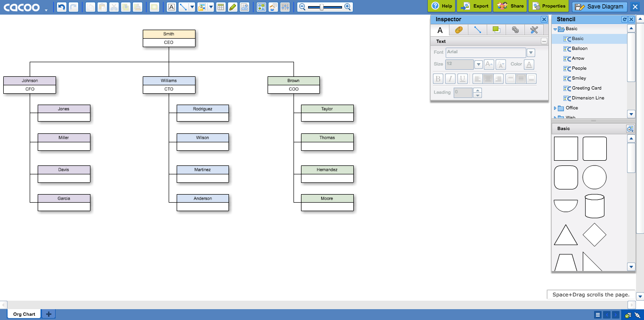
Task: Toggle the Inspector sliders toolbar icon
Action: pyautogui.click(x=285, y=7)
